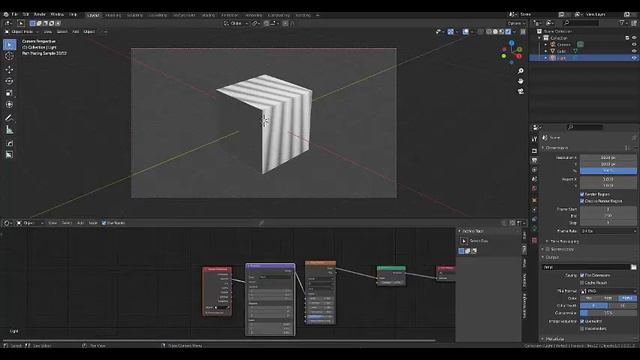Toggle the camera view icon
The image size is (640, 360).
[x=520, y=91]
